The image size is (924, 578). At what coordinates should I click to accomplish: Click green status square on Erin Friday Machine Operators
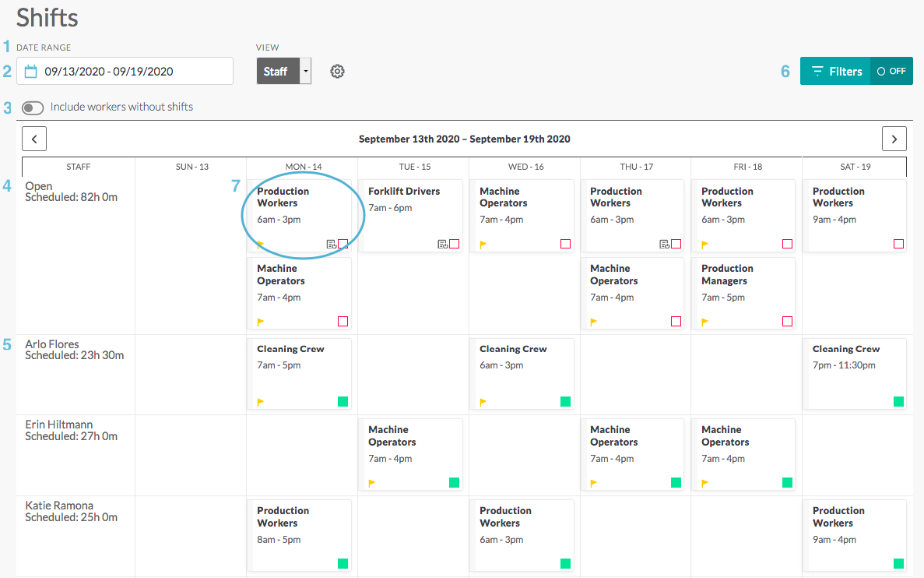click(787, 482)
